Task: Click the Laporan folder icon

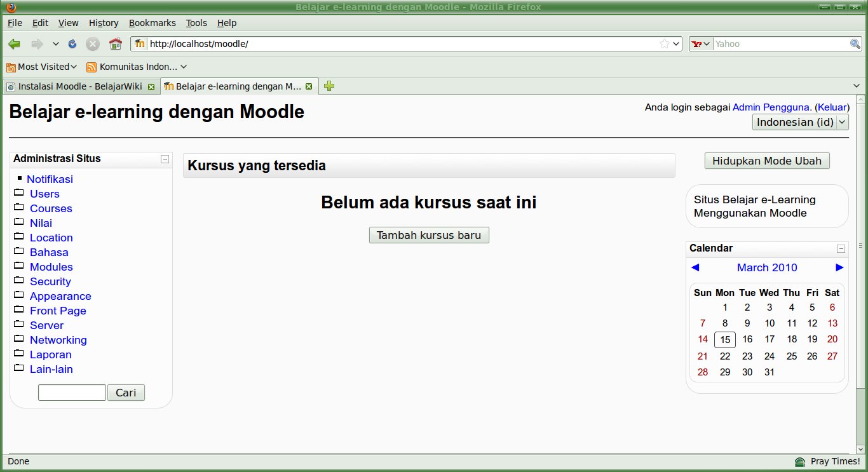Action: tap(18, 353)
